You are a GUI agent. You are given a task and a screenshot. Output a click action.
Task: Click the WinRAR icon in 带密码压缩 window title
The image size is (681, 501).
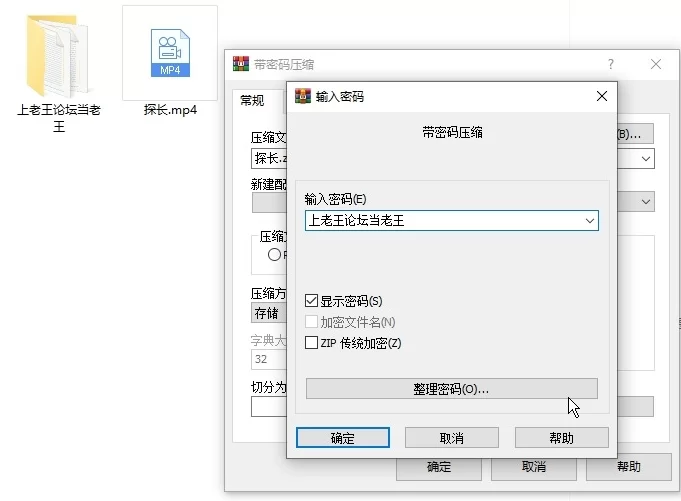click(x=241, y=64)
